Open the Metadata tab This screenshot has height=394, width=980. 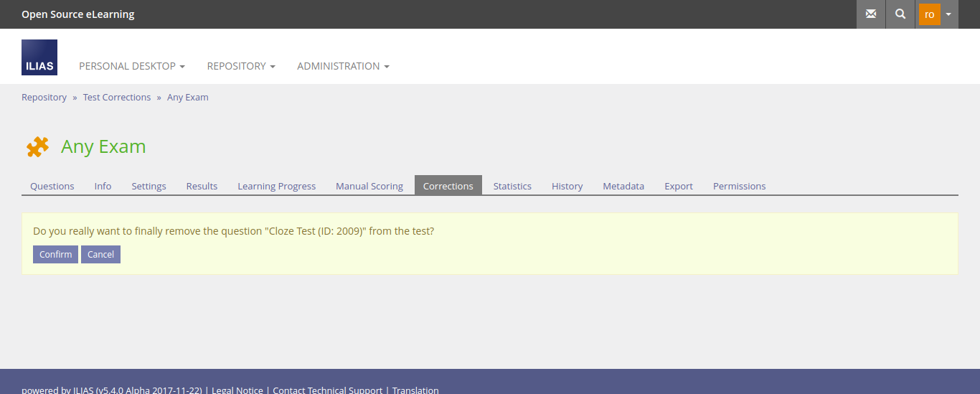click(x=623, y=186)
